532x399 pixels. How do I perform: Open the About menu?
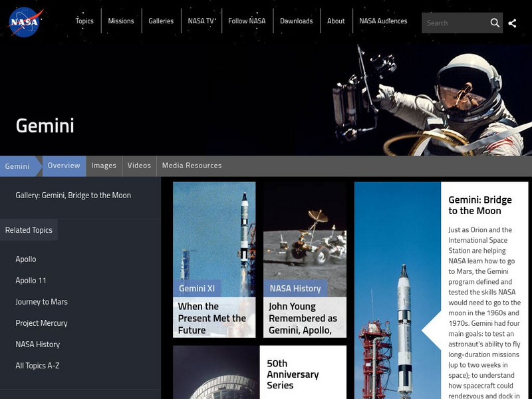336,21
